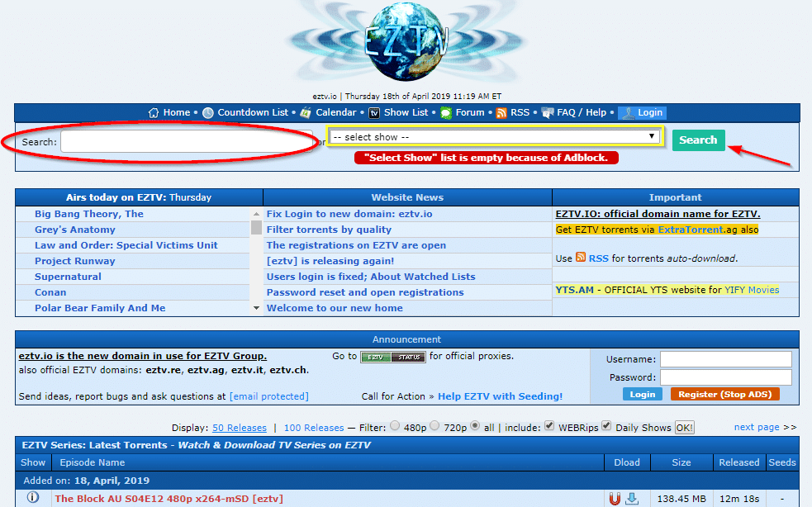The width and height of the screenshot is (812, 507).
Task: Click the RSS icon in Important panel
Action: pyautogui.click(x=581, y=257)
